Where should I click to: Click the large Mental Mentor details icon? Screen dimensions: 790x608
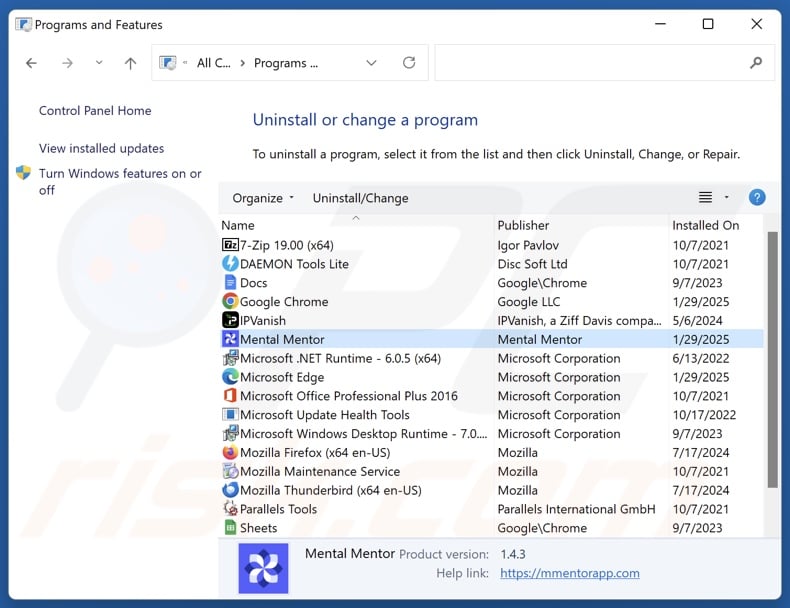(x=264, y=568)
